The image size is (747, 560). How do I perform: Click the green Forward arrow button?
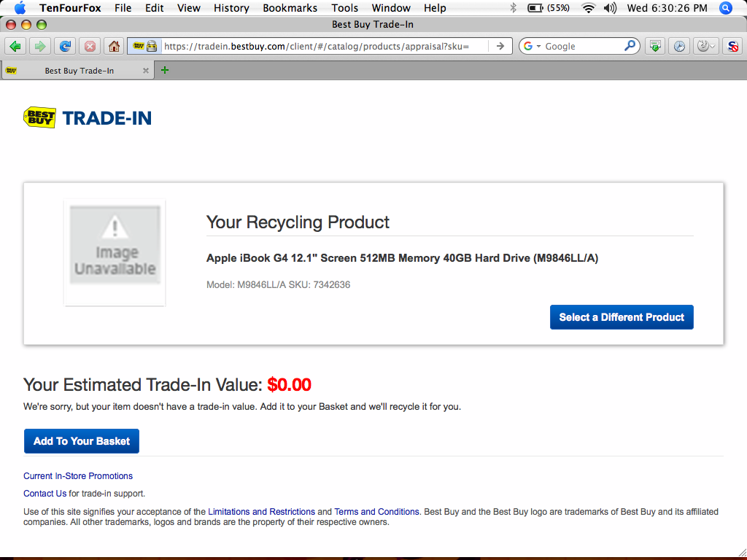coord(40,46)
